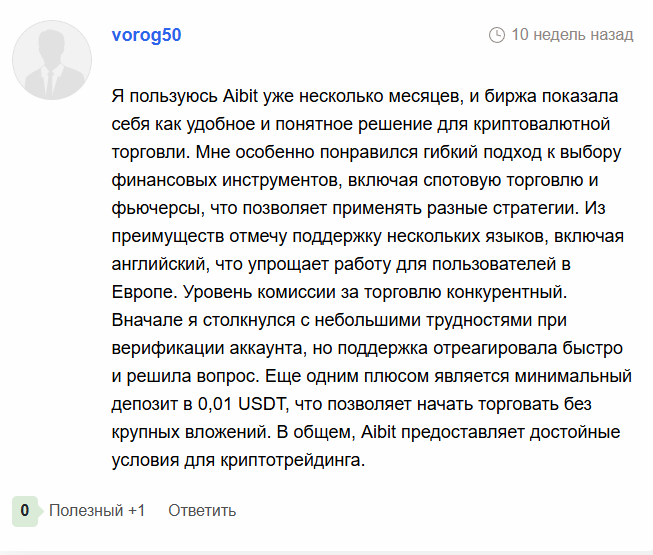
Task: Click the word "Европе" in the review
Action: 140,294
